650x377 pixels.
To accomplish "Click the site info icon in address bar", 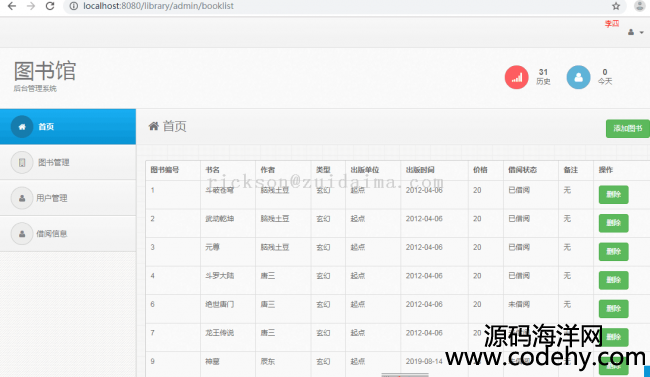I will (73, 6).
